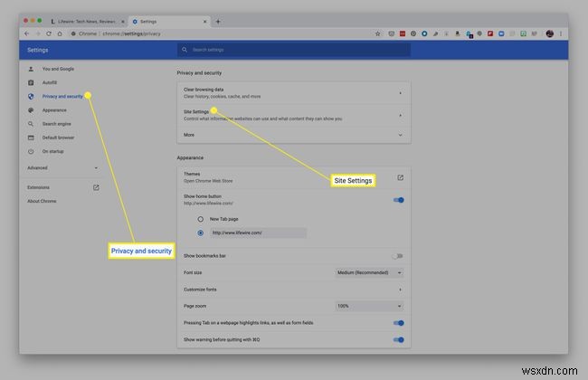The height and width of the screenshot is (380, 588).
Task: Turn off the Show home button switch
Action: tap(399, 200)
